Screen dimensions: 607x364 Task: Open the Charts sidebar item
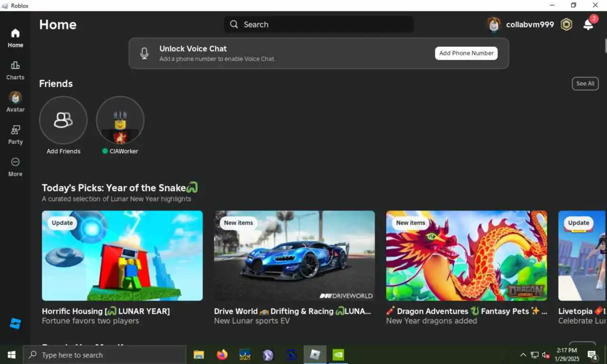pos(15,70)
